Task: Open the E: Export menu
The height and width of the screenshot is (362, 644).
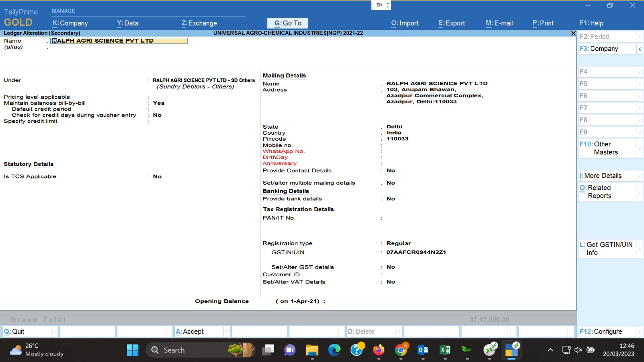Action: coord(451,23)
